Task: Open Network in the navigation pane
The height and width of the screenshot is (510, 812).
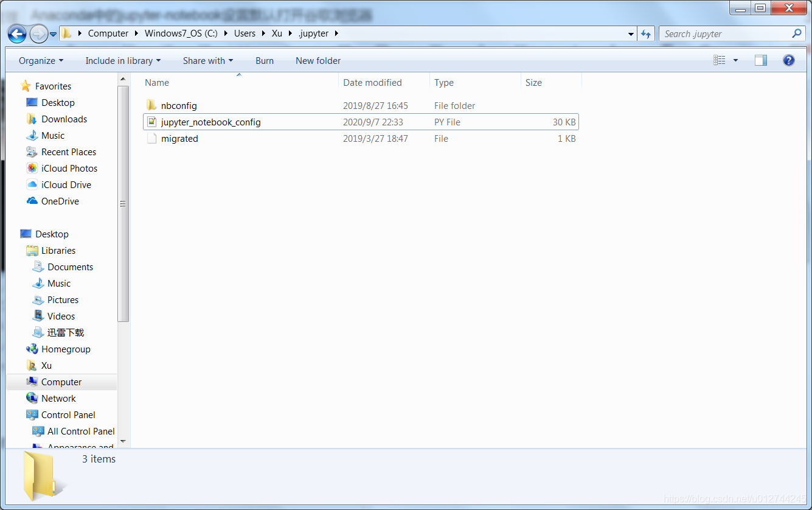Action: tap(58, 398)
